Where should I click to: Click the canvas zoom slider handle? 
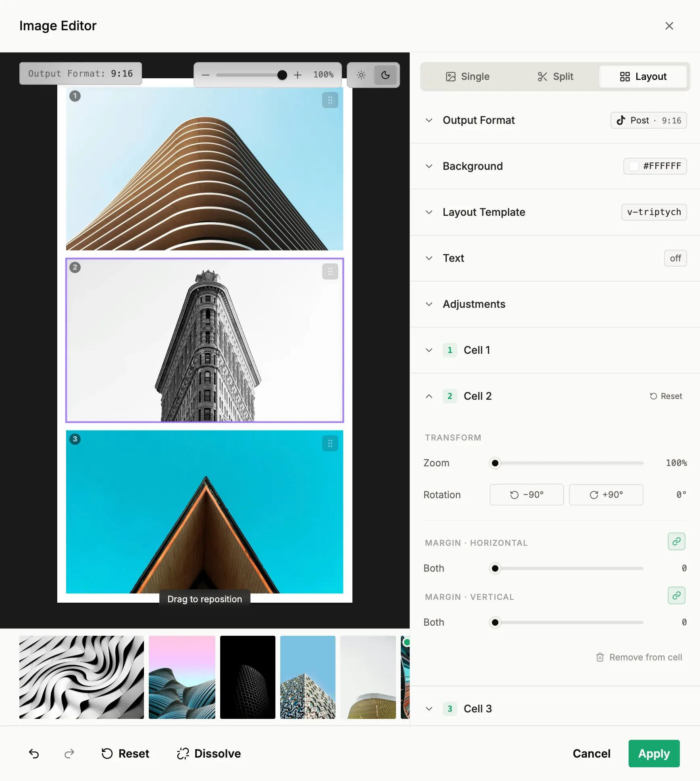click(x=282, y=75)
